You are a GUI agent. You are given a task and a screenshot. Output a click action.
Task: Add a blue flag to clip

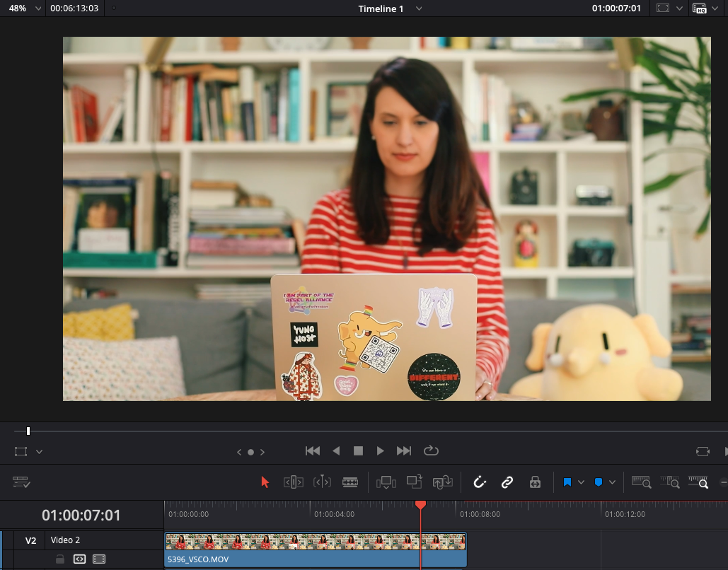click(567, 482)
